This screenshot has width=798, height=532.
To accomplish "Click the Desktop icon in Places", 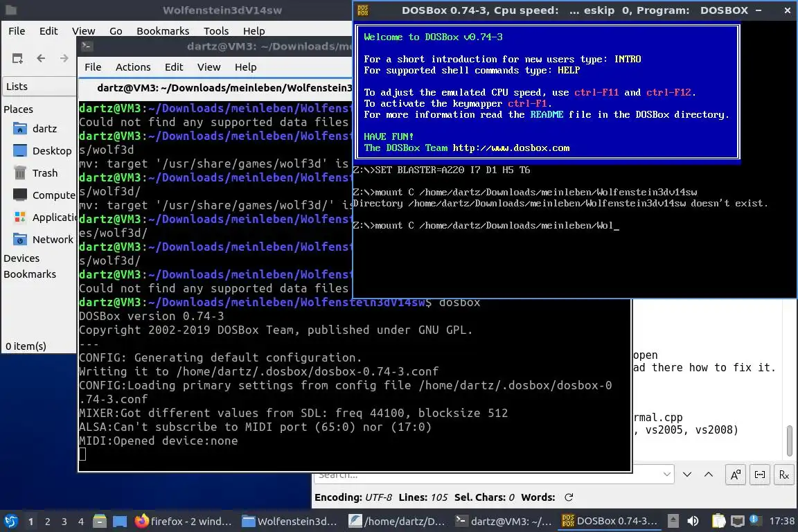I will [x=20, y=151].
